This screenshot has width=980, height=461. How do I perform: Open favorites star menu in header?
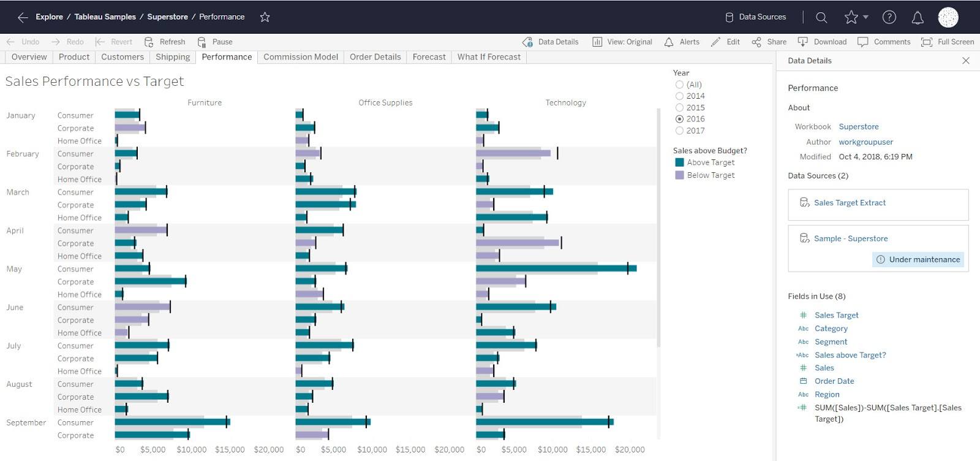856,17
